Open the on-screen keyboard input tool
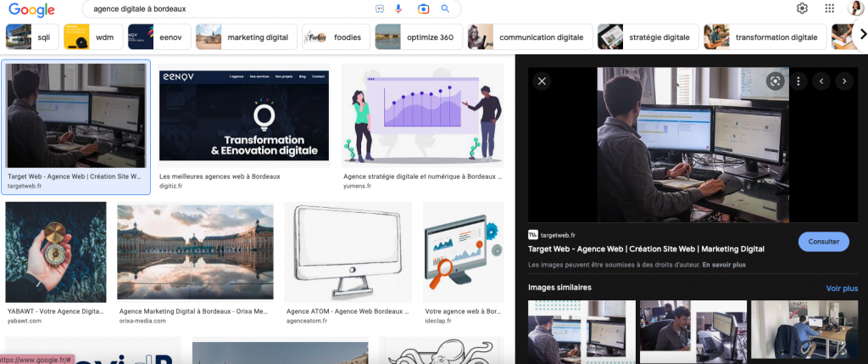The height and width of the screenshot is (364, 868). click(x=379, y=8)
